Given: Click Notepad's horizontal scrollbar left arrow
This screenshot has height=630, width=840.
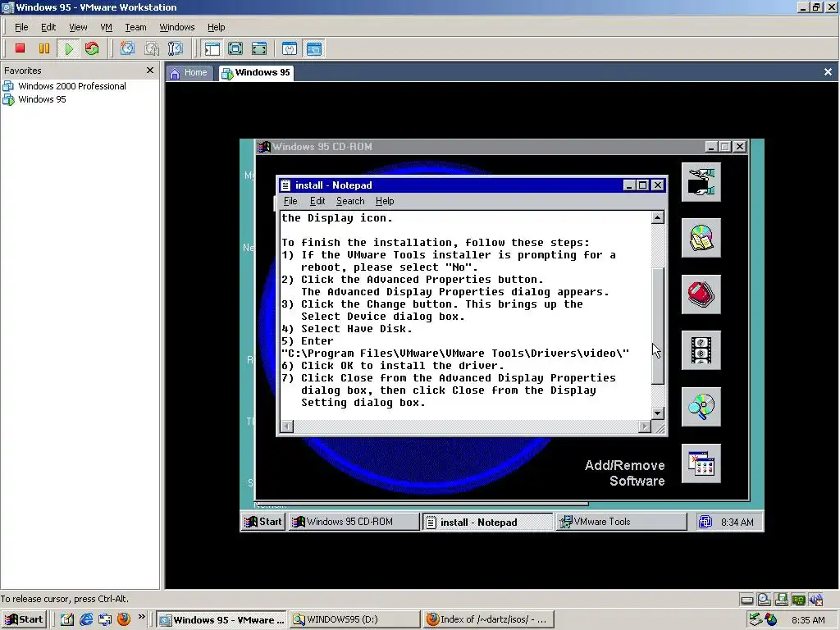Looking at the screenshot, I should [287, 427].
